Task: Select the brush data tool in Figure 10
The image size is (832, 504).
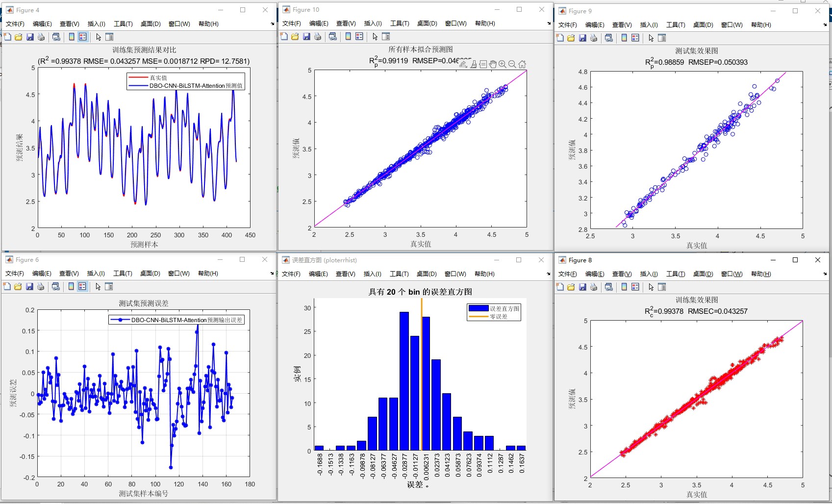Action: point(474,64)
